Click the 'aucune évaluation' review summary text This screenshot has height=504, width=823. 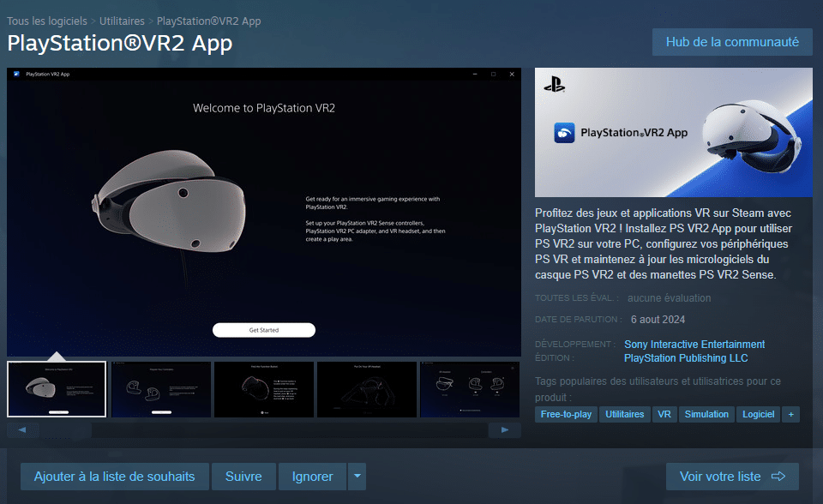click(x=670, y=298)
